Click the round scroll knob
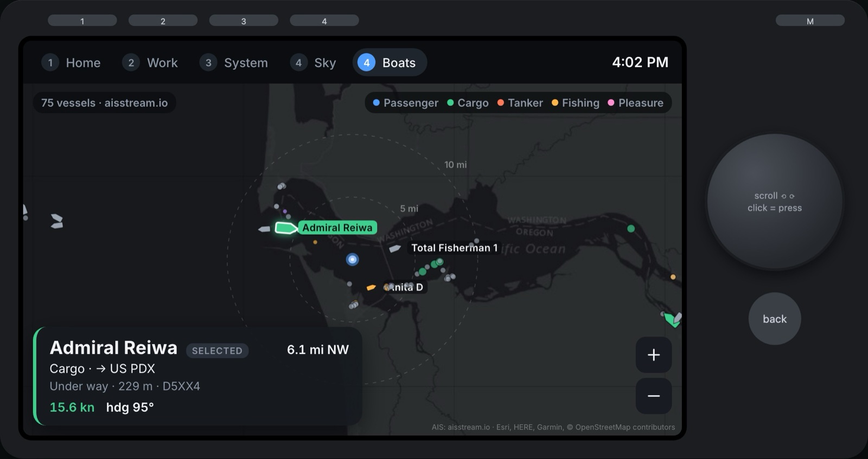 coord(775,202)
